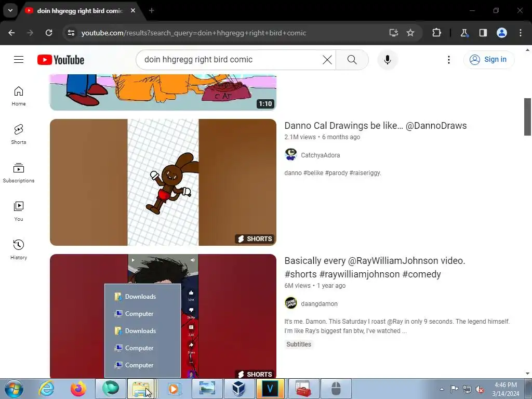Open the Danno Cal Drawings video title

(375, 126)
